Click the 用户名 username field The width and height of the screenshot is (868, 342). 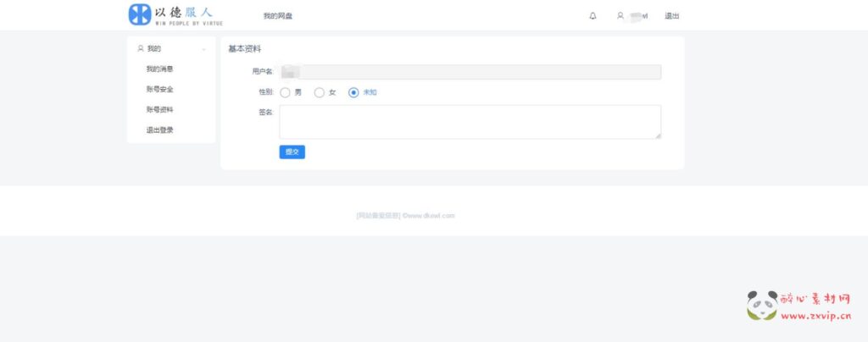[x=470, y=72]
